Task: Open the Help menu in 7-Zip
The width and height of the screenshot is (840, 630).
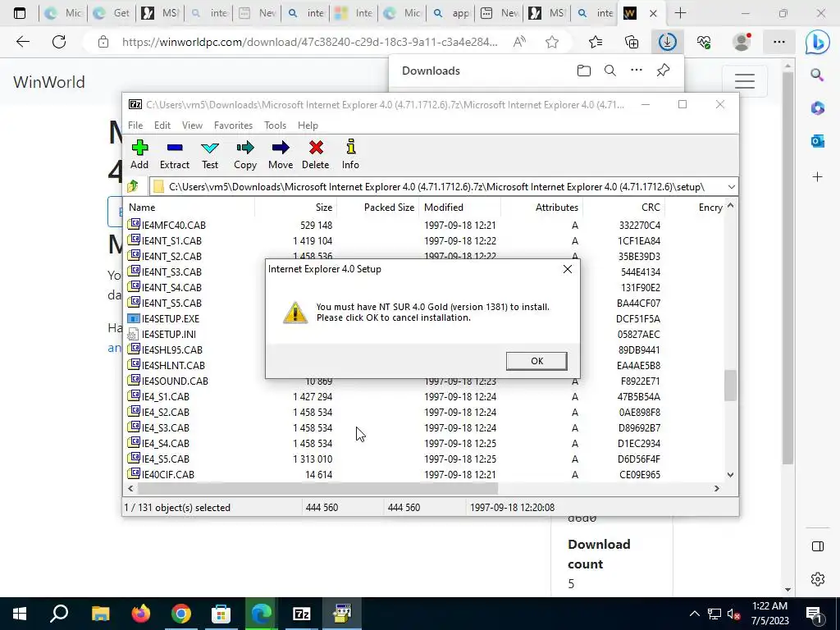Action: [308, 126]
